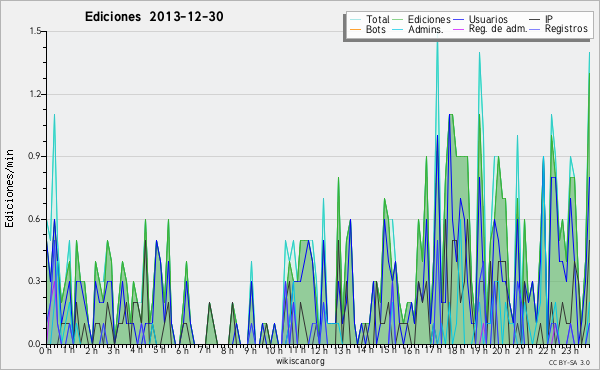Click the '7 h' x-axis label
Viewport: 600px width, 370px height.
click(205, 349)
